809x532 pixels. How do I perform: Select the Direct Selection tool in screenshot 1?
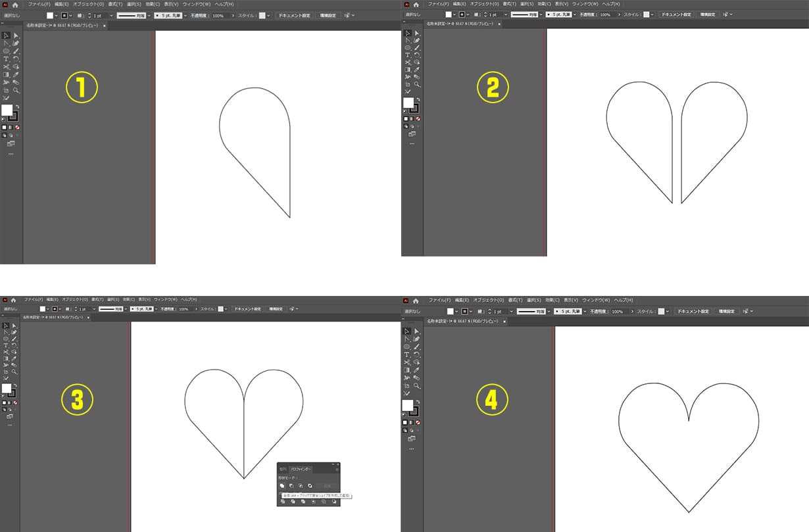click(16, 36)
